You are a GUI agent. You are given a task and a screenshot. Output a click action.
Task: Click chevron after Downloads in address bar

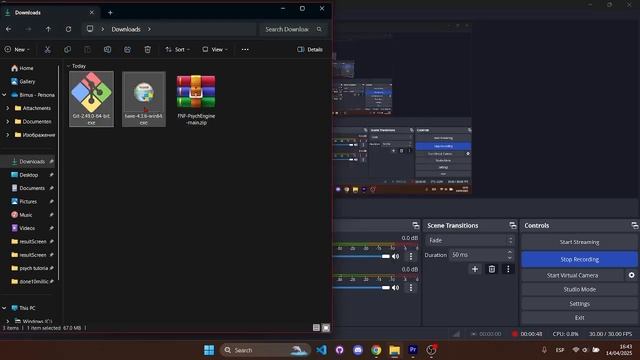click(x=149, y=29)
